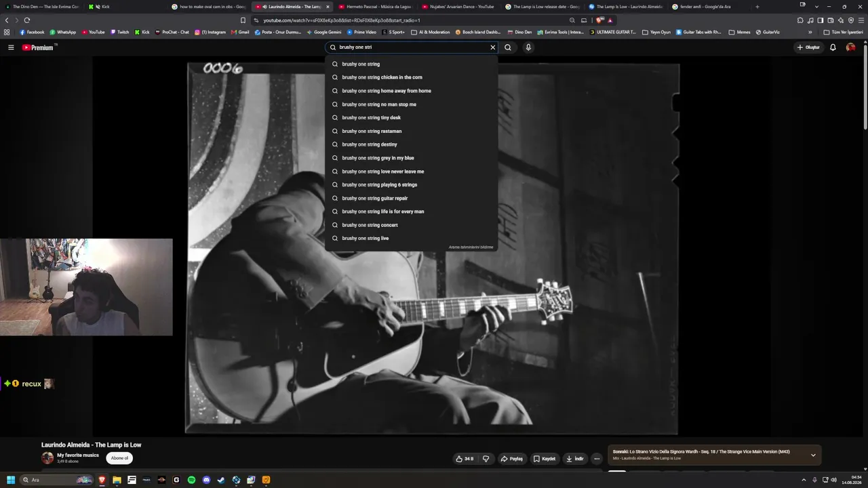Click the browser address bar URL

342,20
